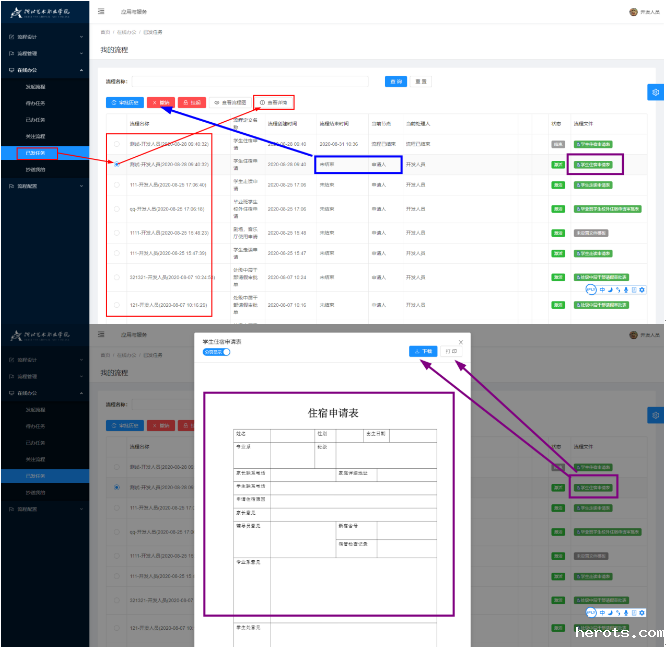Close the 住宿申请表 preview dialog

pyautogui.click(x=461, y=342)
